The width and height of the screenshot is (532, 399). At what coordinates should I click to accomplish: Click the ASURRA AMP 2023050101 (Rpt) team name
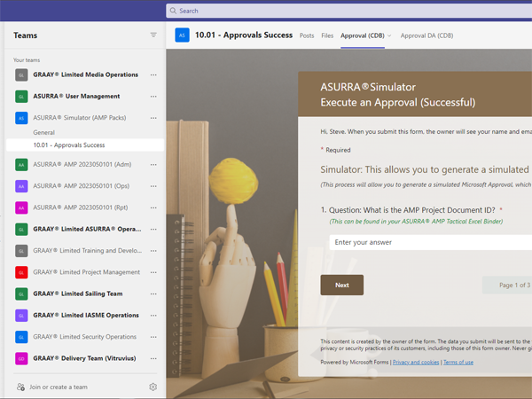point(81,207)
